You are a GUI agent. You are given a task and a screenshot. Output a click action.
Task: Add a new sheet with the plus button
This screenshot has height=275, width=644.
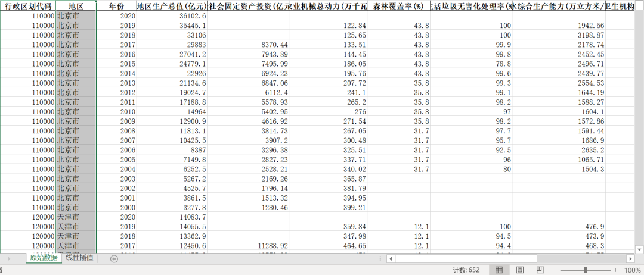coord(114,258)
